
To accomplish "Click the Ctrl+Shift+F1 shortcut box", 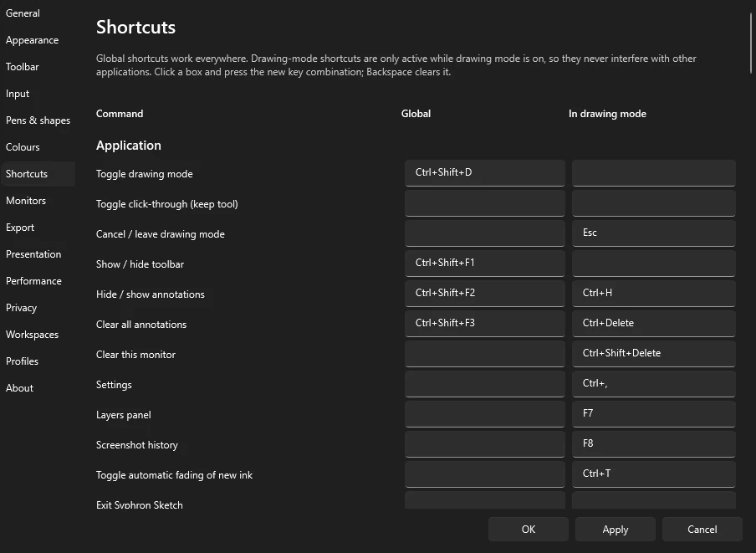I will 485,264.
